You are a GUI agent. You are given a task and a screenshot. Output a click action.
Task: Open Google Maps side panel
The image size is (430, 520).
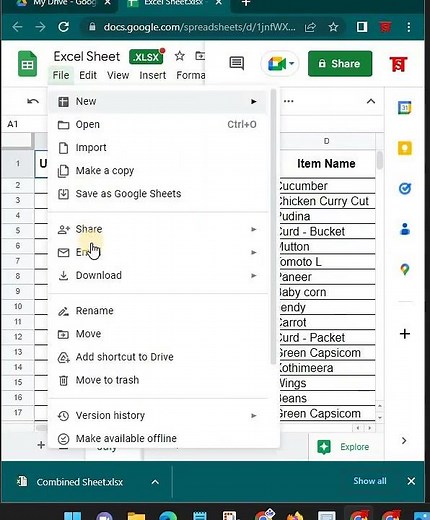click(405, 269)
